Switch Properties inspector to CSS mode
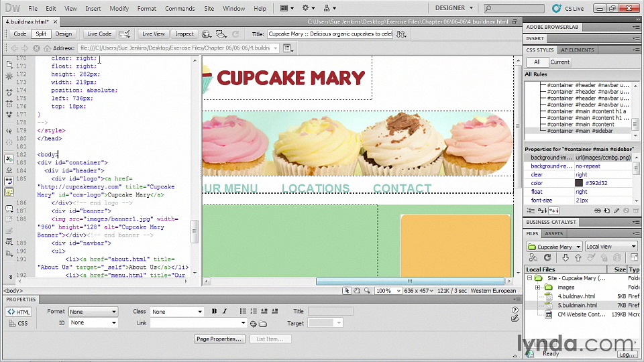This screenshot has width=644, height=362. (x=19, y=323)
